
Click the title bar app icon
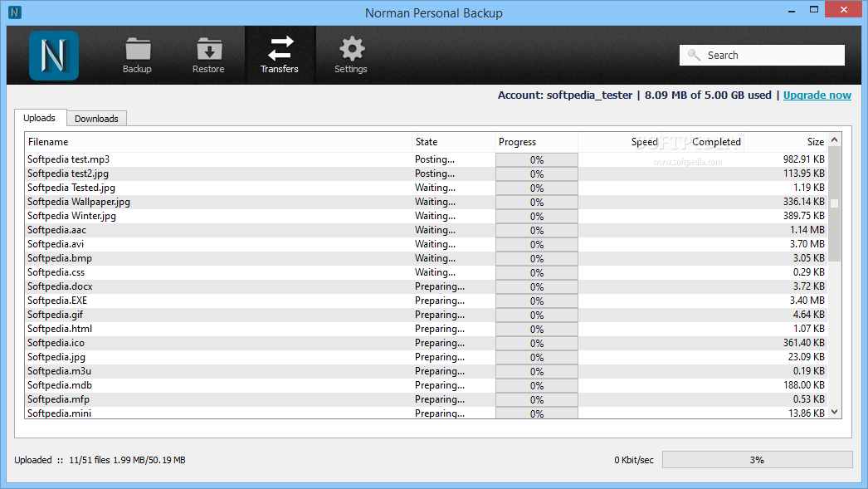(15, 12)
